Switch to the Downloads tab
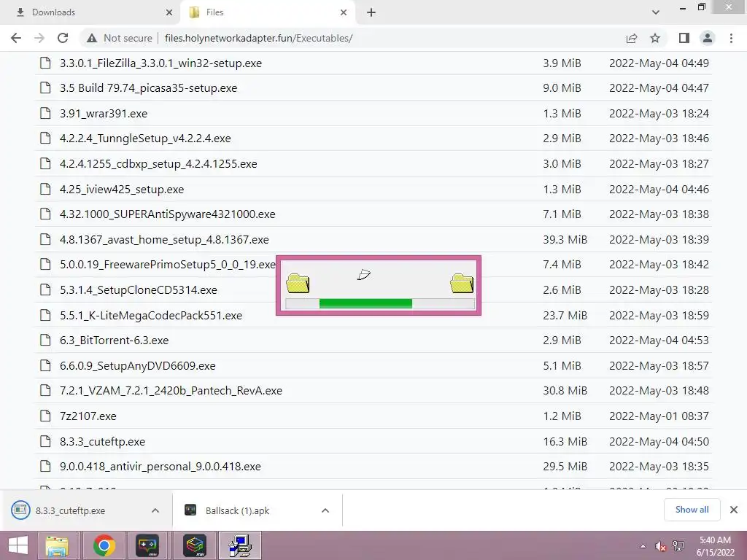The height and width of the screenshot is (560, 747). coord(89,12)
